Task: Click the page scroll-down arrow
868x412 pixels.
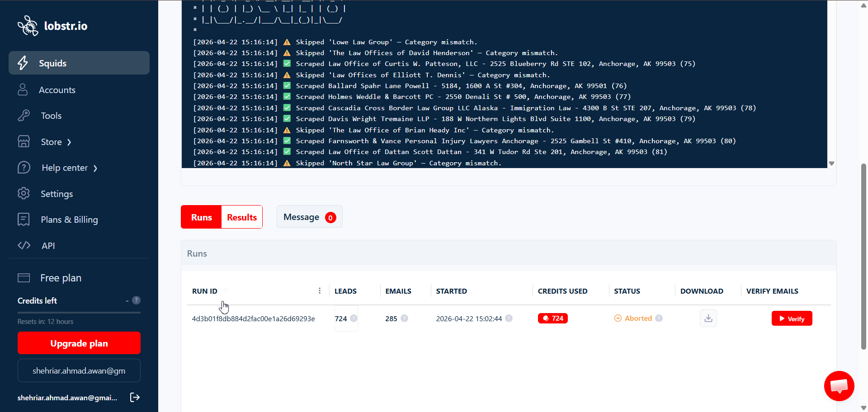Action: [863, 407]
